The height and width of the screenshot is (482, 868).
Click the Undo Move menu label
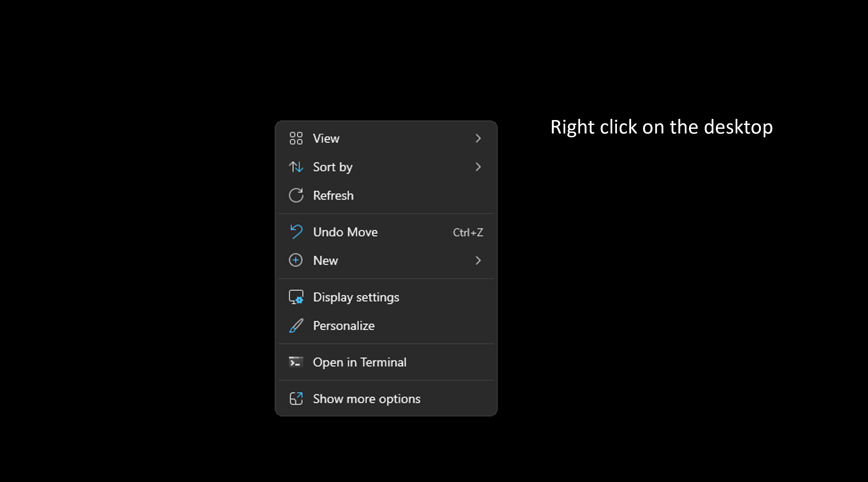pos(345,232)
